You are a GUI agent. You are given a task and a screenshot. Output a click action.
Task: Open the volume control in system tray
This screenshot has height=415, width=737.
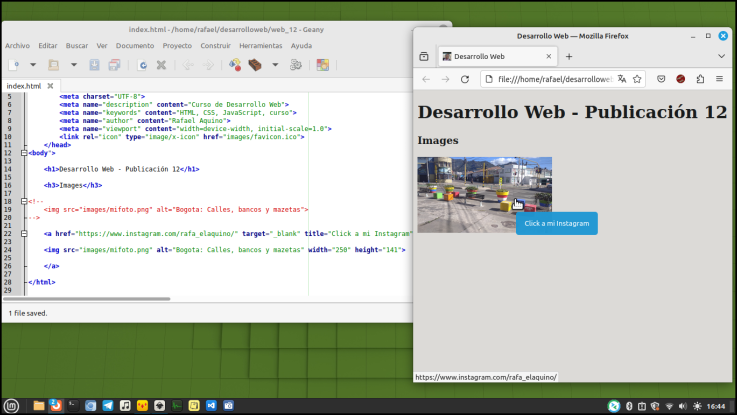(682, 406)
